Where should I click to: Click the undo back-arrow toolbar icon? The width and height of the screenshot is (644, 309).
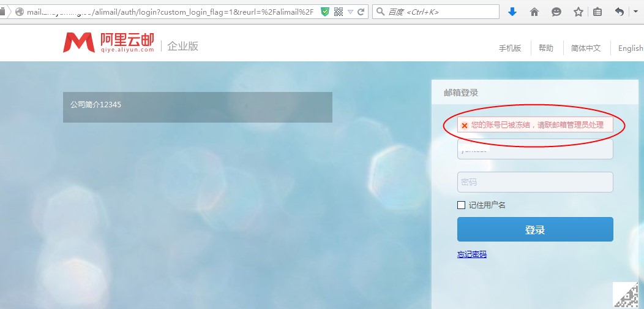[x=620, y=12]
